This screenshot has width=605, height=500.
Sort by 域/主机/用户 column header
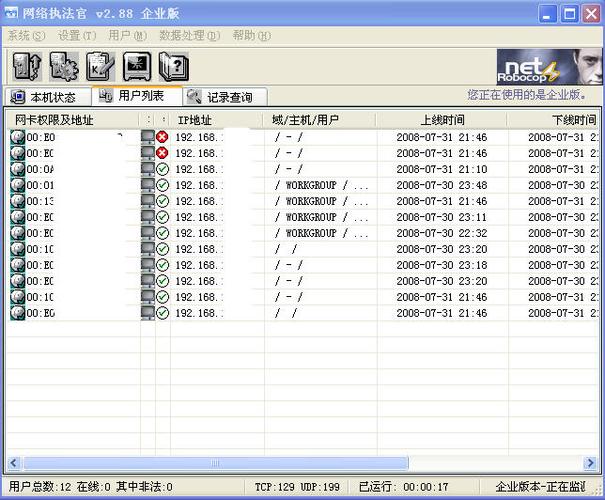(x=319, y=120)
